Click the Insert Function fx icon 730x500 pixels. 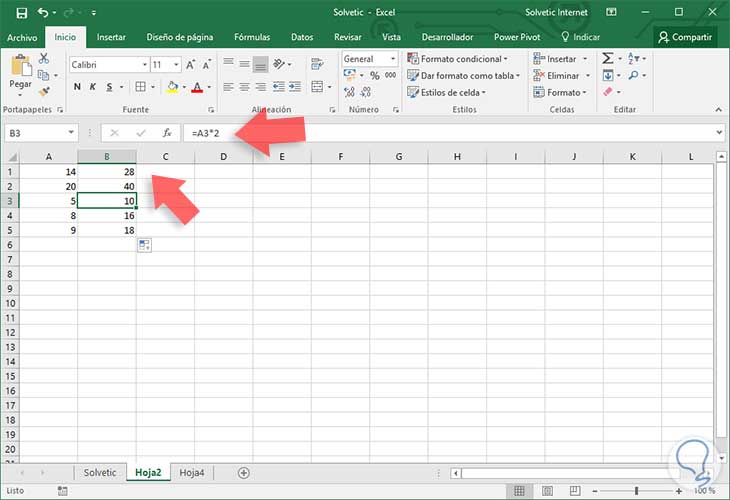[167, 133]
